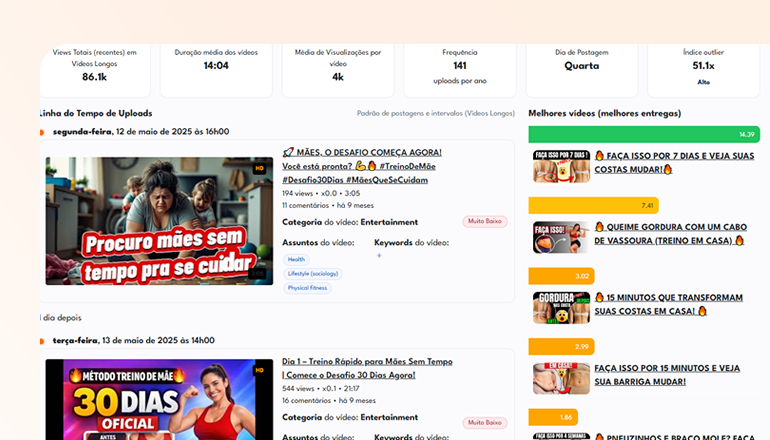This screenshot has width=770, height=440.
Task: Click '16 comentários • há 9 meses' text
Action: point(329,400)
